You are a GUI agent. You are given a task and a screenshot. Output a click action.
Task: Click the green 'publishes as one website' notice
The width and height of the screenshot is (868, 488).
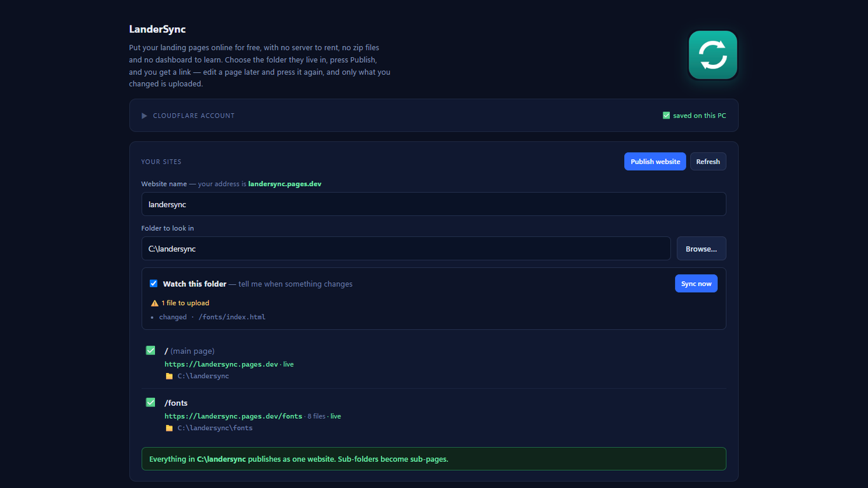pyautogui.click(x=434, y=459)
